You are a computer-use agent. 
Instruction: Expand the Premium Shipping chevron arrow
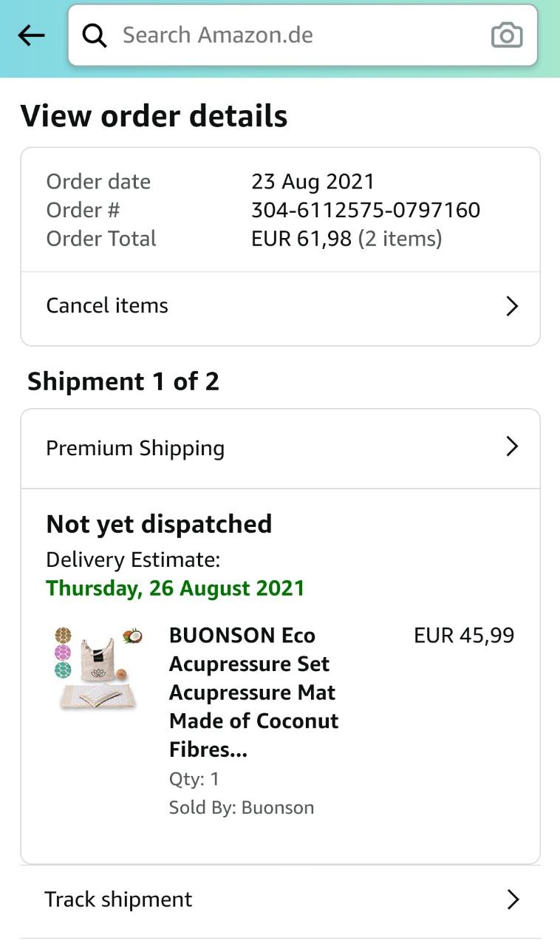(512, 446)
